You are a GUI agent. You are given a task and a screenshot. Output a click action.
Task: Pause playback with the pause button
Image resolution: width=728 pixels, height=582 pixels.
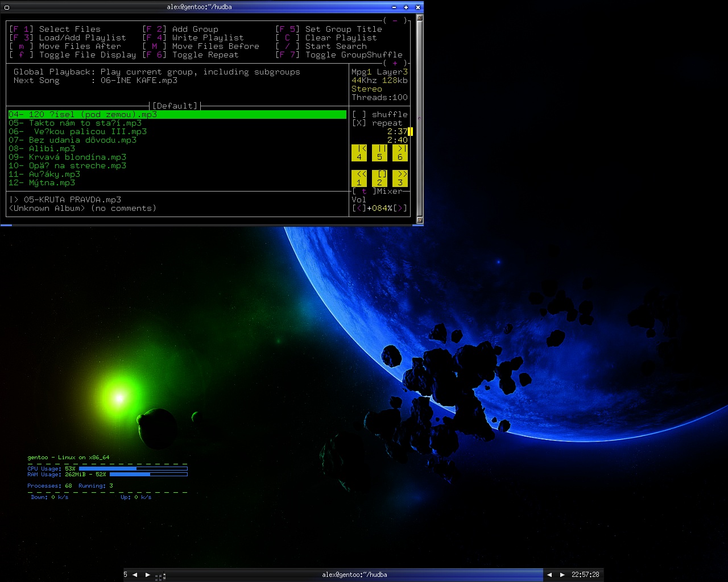379,152
